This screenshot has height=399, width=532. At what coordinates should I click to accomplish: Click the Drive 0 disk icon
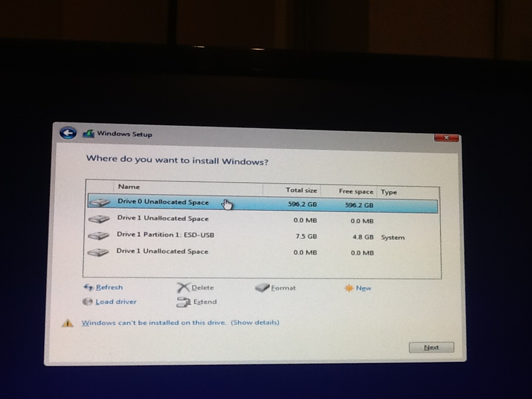(x=99, y=203)
